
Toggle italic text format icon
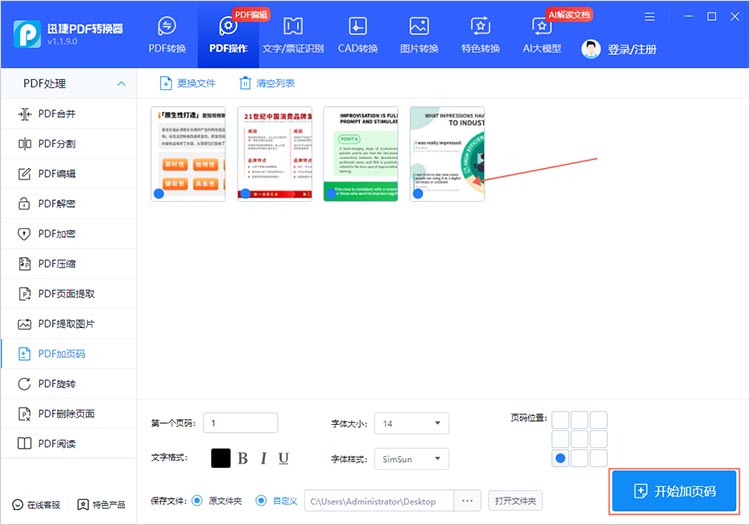point(263,459)
